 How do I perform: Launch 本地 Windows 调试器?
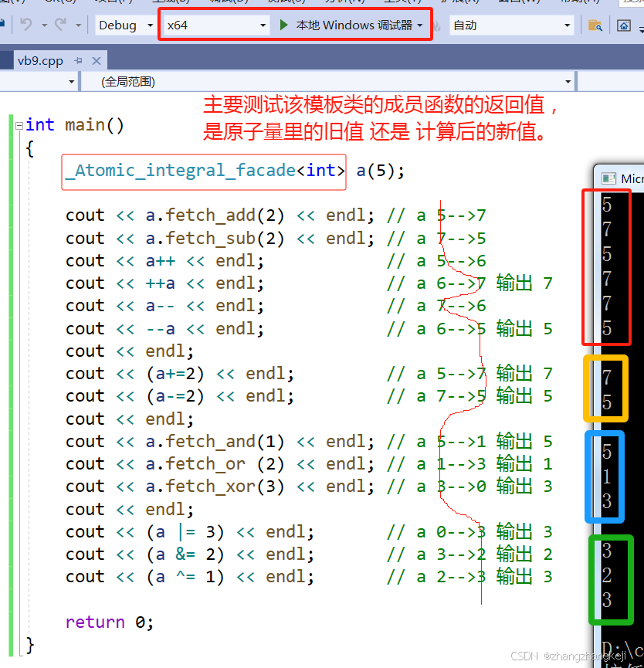355,24
